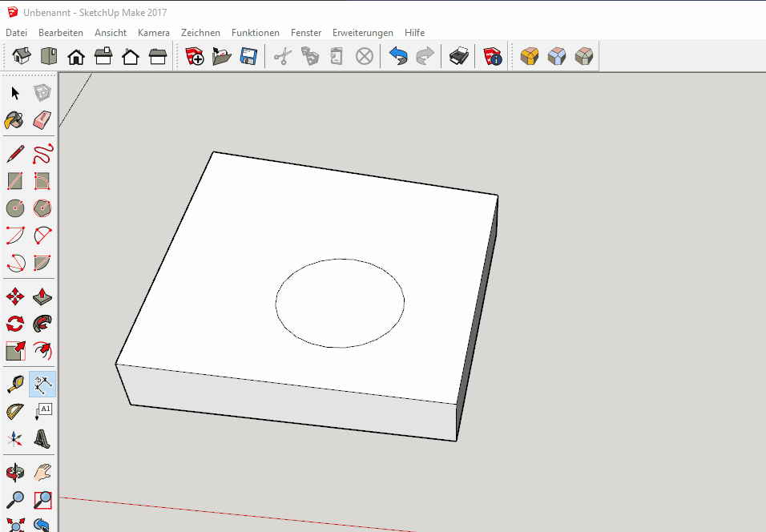
Task: Select the Move tool
Action: (14, 297)
